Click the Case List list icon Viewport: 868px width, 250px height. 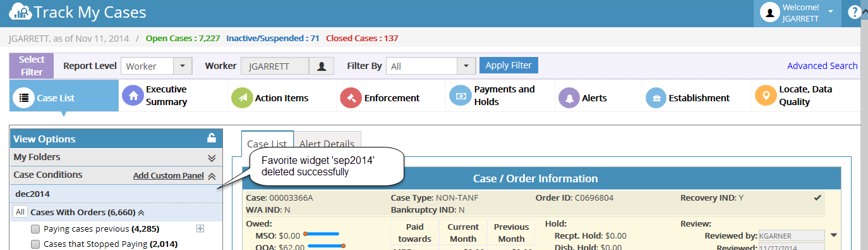pos(24,97)
